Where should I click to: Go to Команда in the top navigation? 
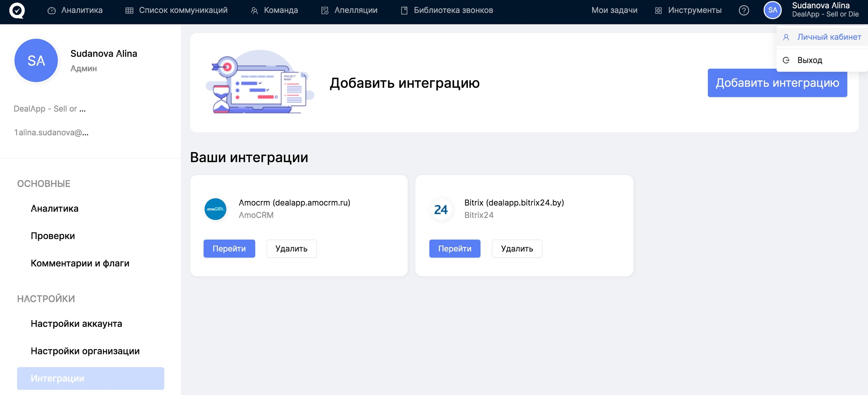(x=274, y=10)
